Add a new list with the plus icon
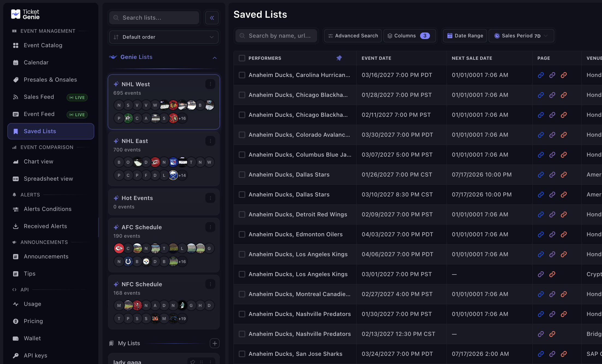The height and width of the screenshot is (364, 602). click(215, 343)
